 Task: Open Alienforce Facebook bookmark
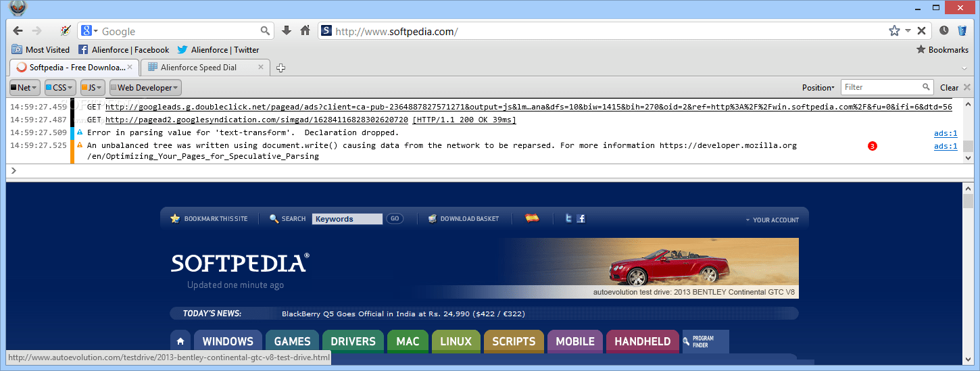pos(124,49)
